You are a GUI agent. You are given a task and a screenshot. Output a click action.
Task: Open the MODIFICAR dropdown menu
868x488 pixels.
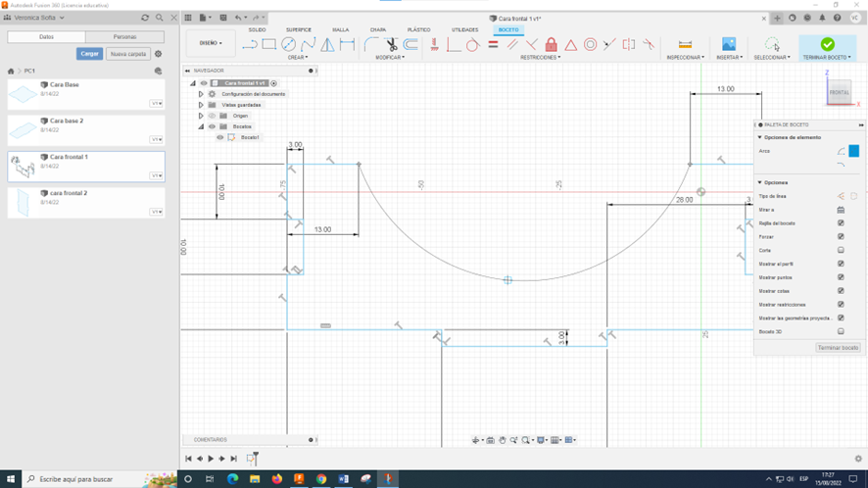390,58
